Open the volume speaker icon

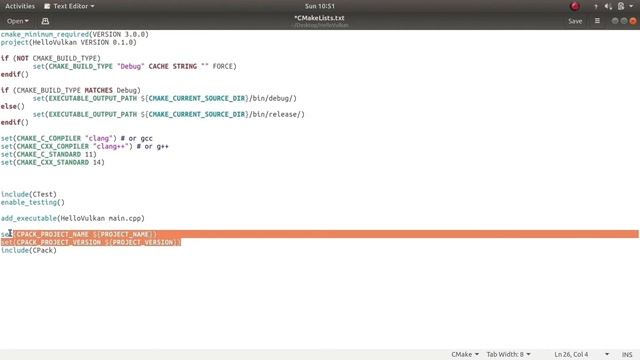point(608,6)
